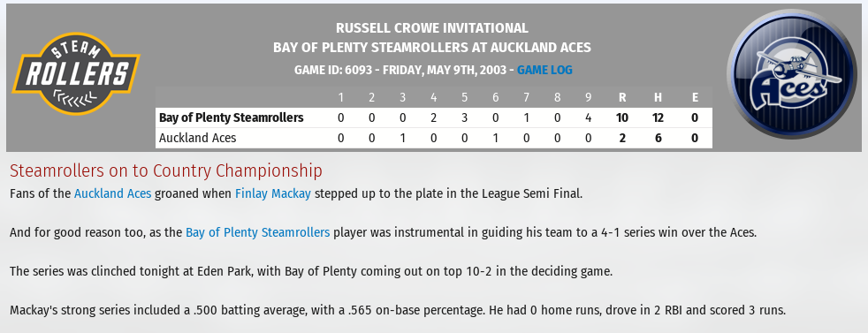The image size is (868, 333).
Task: Select Steamrollers total runs value 10
Action: [622, 117]
